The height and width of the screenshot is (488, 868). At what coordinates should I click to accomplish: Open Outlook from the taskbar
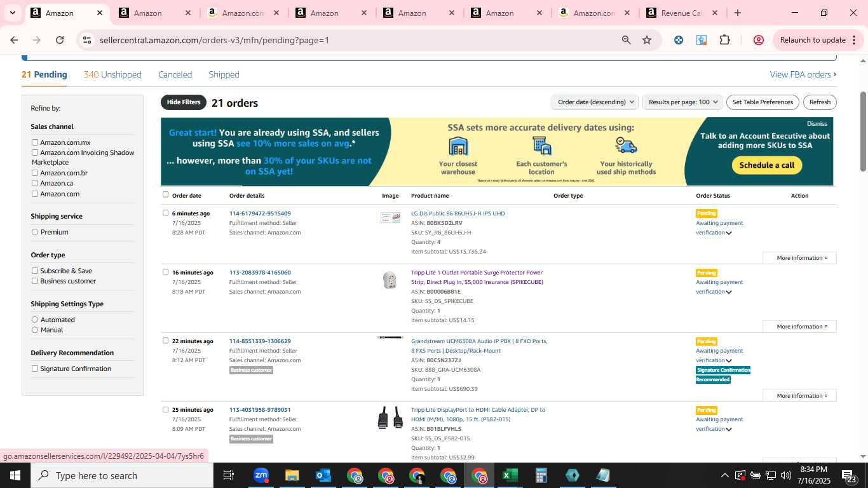click(x=323, y=475)
